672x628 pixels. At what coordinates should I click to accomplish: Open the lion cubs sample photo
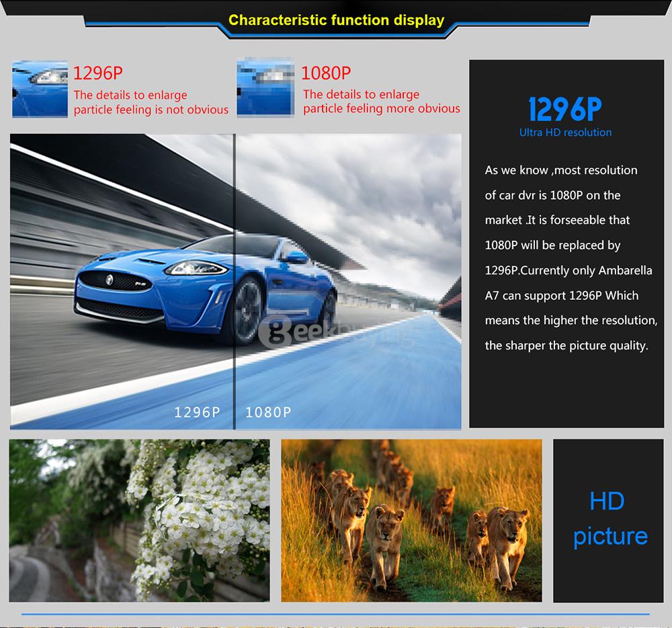411,520
